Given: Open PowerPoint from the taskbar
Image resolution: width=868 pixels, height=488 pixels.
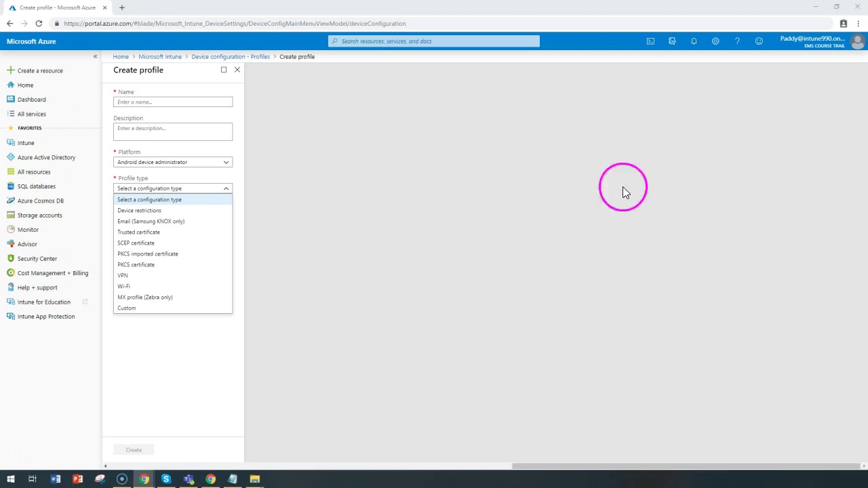Looking at the screenshot, I should [x=78, y=479].
